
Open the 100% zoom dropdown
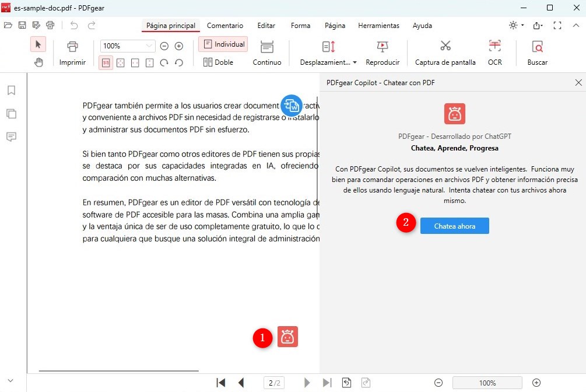(x=150, y=46)
